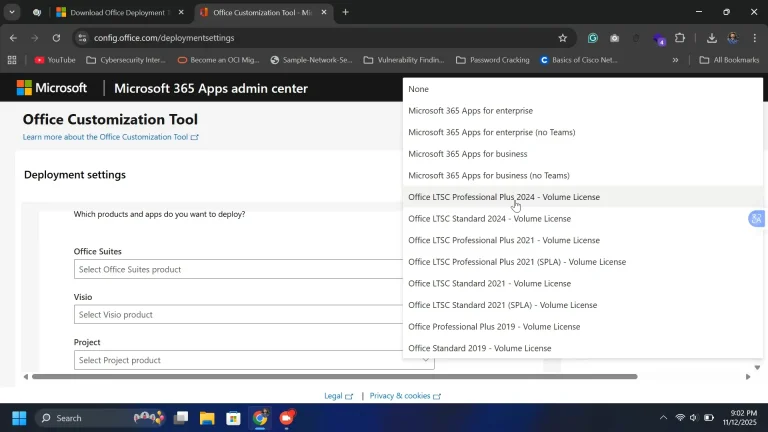Select Office LTSC Professional Plus 2021 (SPLA) option
Screen dimensions: 768x432
[x=582, y=262]
